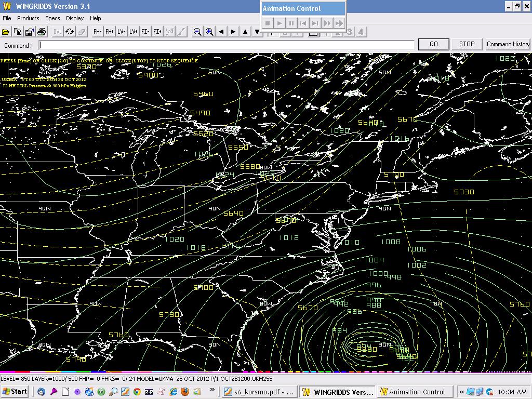532x399 pixels.
Task: Click the magnifier icon in quick launch
Action: pos(113,392)
